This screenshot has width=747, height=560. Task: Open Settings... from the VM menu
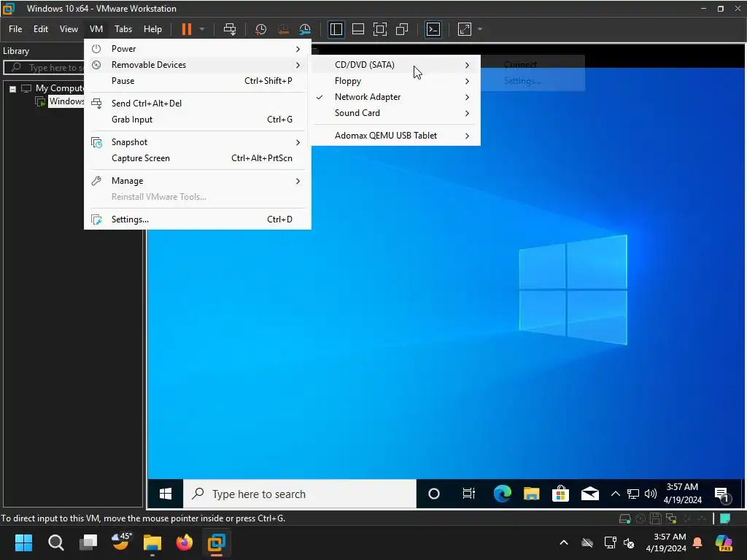[197, 219]
